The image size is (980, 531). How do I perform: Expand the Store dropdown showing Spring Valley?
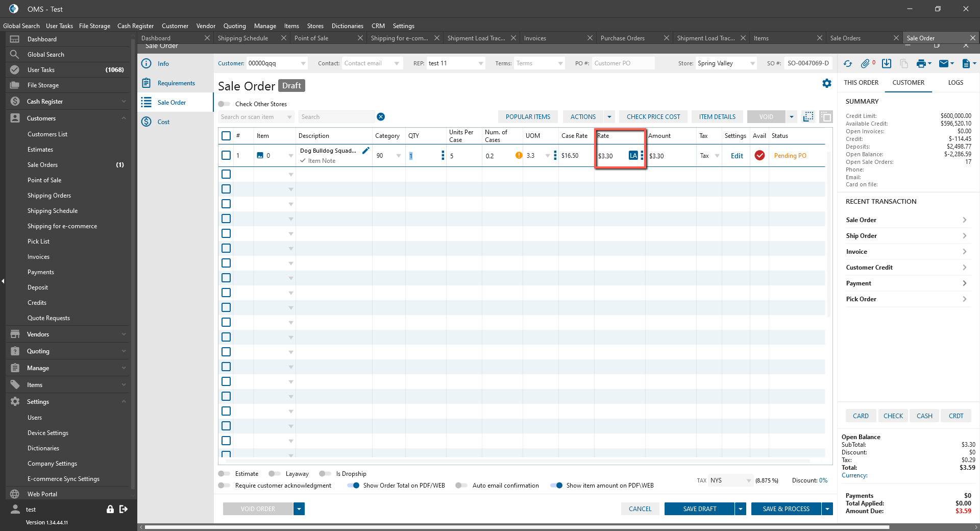pos(752,64)
